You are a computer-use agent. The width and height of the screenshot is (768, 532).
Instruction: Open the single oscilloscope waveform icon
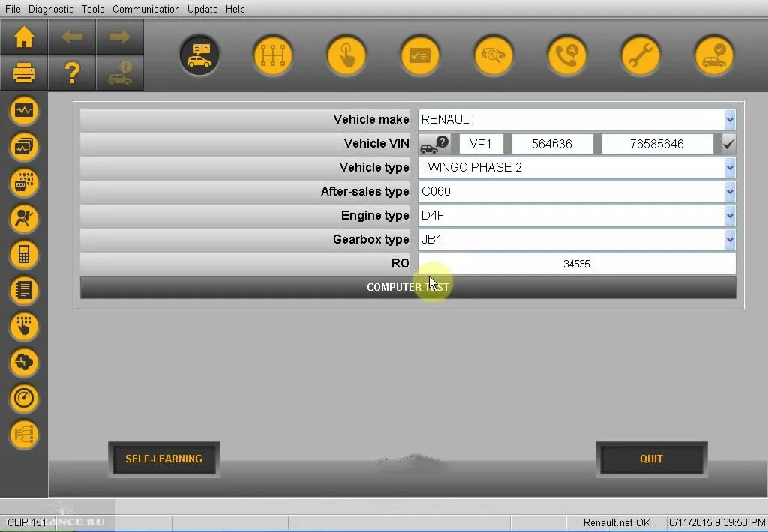(x=24, y=111)
